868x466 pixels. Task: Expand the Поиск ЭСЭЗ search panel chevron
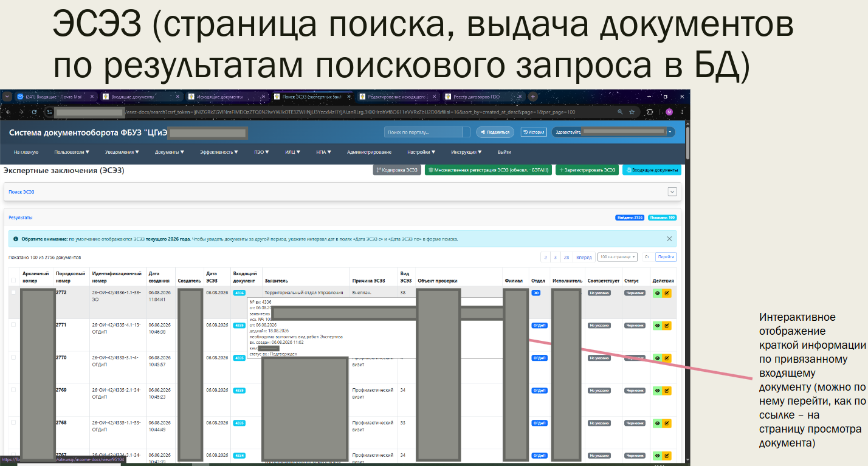672,191
